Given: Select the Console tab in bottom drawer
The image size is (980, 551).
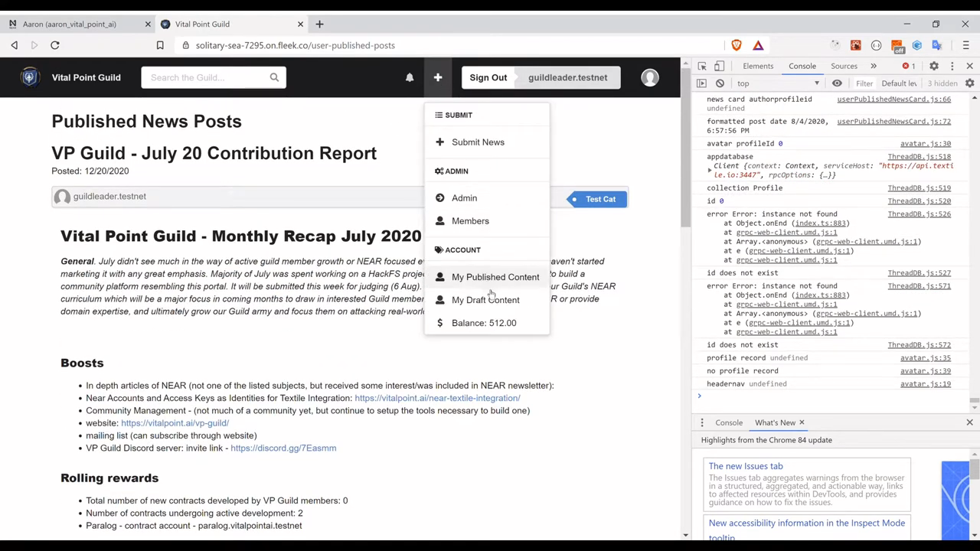Looking at the screenshot, I should (x=729, y=422).
